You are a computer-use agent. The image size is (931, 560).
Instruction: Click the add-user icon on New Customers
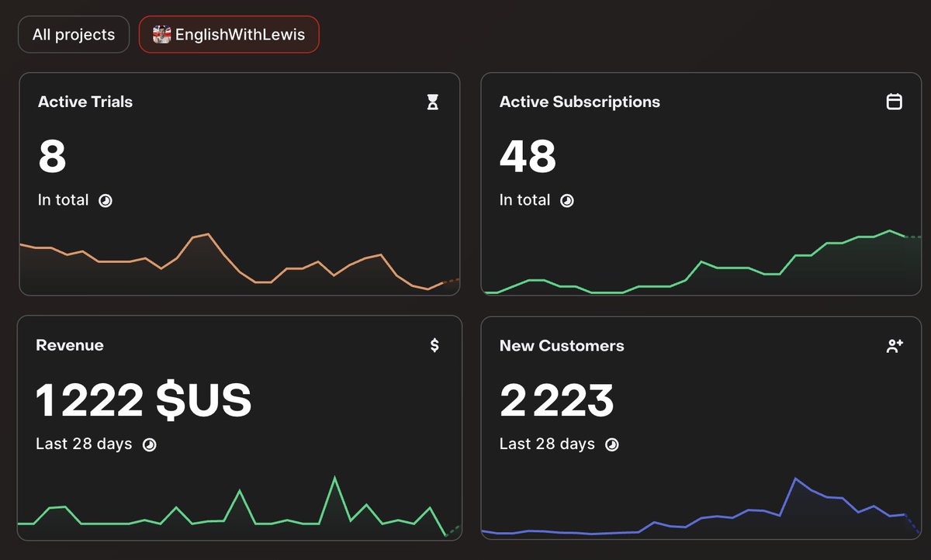[x=895, y=346]
